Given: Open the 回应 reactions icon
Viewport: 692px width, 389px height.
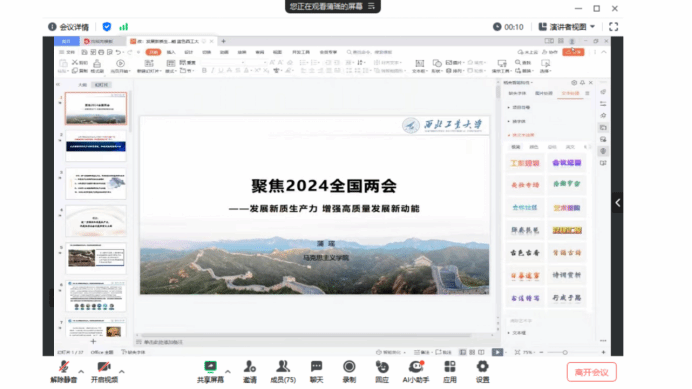Looking at the screenshot, I should pos(382,371).
